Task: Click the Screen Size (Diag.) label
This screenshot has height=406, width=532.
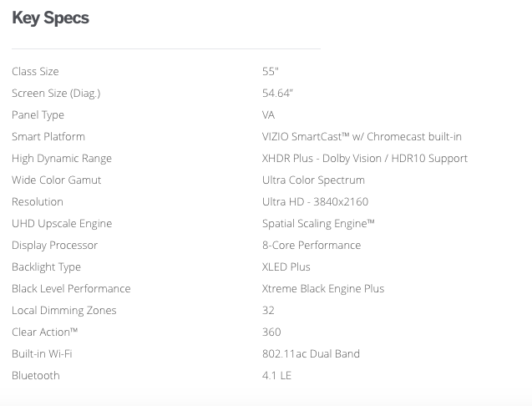Action: point(56,94)
